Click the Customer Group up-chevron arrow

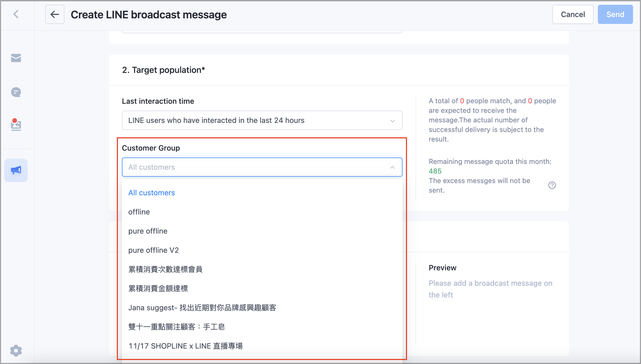pyautogui.click(x=392, y=167)
